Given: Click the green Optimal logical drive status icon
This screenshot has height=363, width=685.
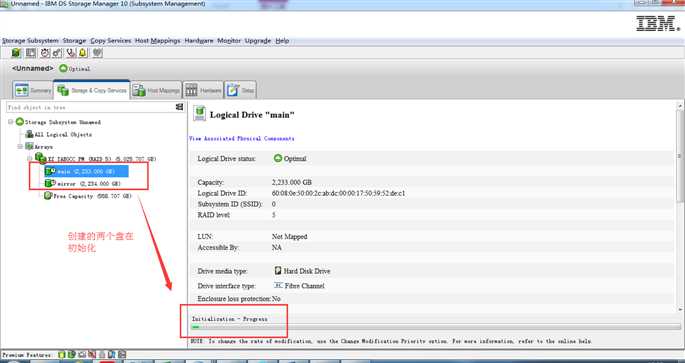Looking at the screenshot, I should [x=278, y=158].
